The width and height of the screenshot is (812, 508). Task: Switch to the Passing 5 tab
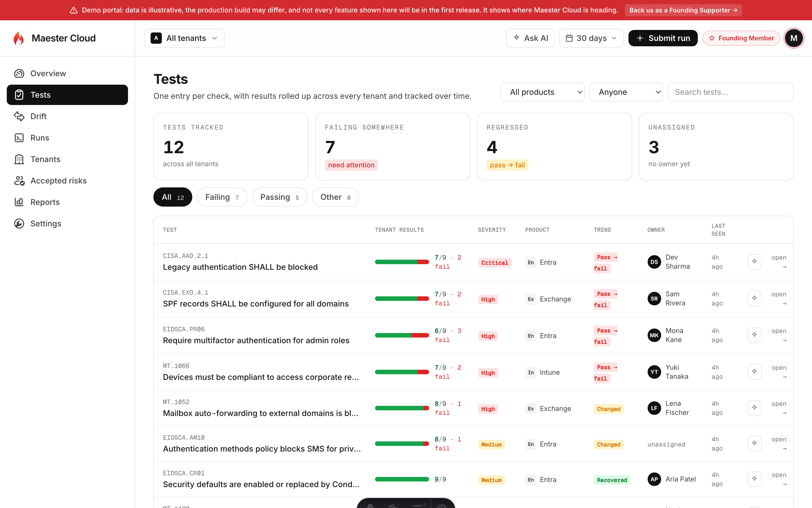(x=279, y=197)
